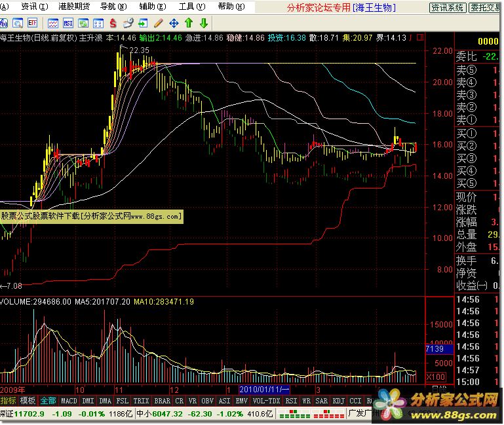504x425 pixels.
Task: Select the WR indicator tab
Action: pos(306,401)
